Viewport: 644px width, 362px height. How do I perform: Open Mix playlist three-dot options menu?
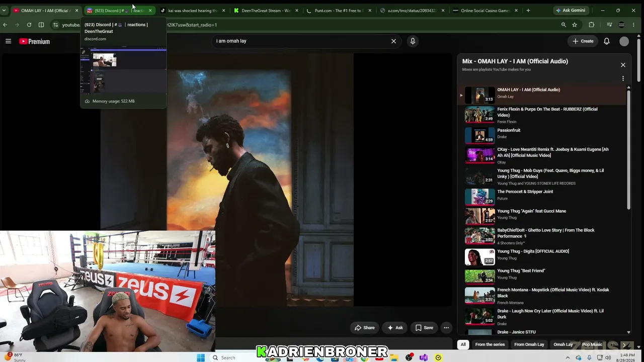[x=623, y=78]
